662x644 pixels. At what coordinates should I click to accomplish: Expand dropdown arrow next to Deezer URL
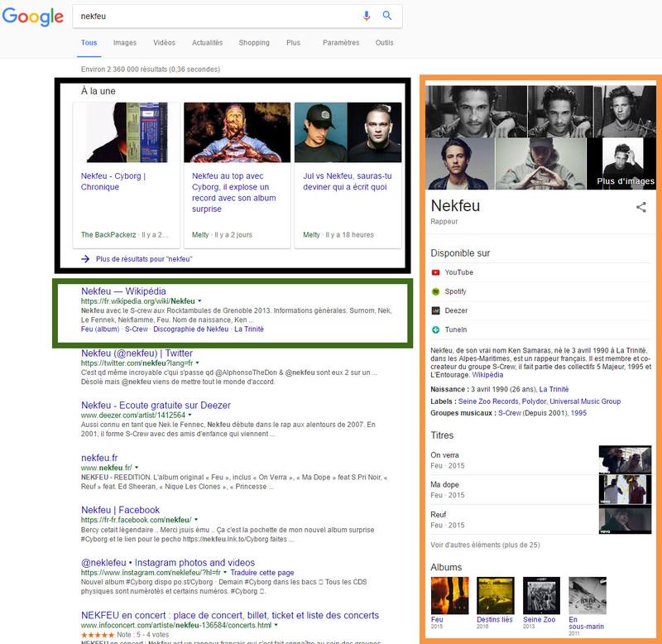tap(190, 415)
